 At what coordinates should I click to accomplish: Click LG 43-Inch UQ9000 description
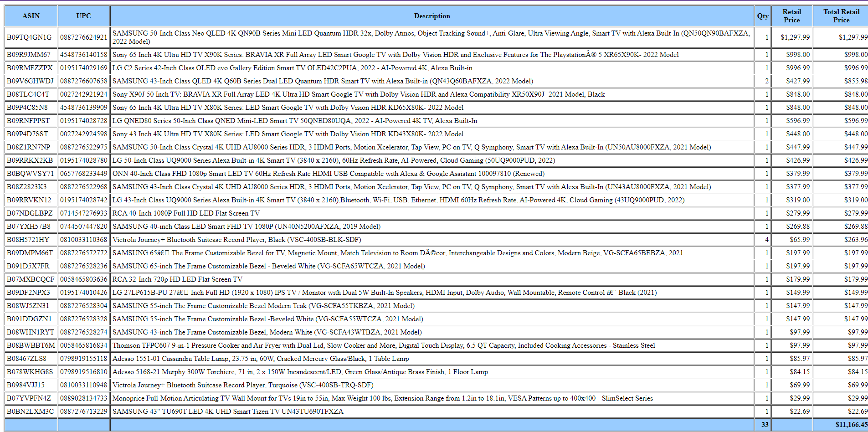(432, 200)
